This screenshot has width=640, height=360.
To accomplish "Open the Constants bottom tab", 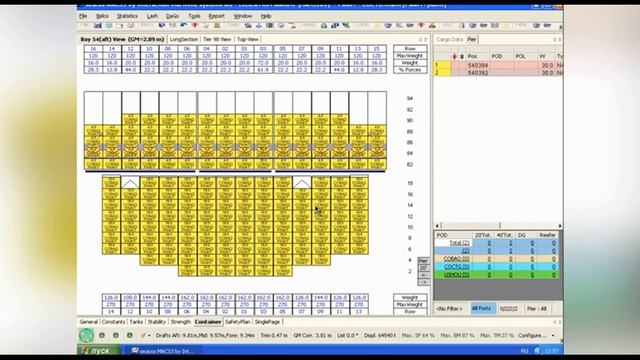I will (113, 322).
